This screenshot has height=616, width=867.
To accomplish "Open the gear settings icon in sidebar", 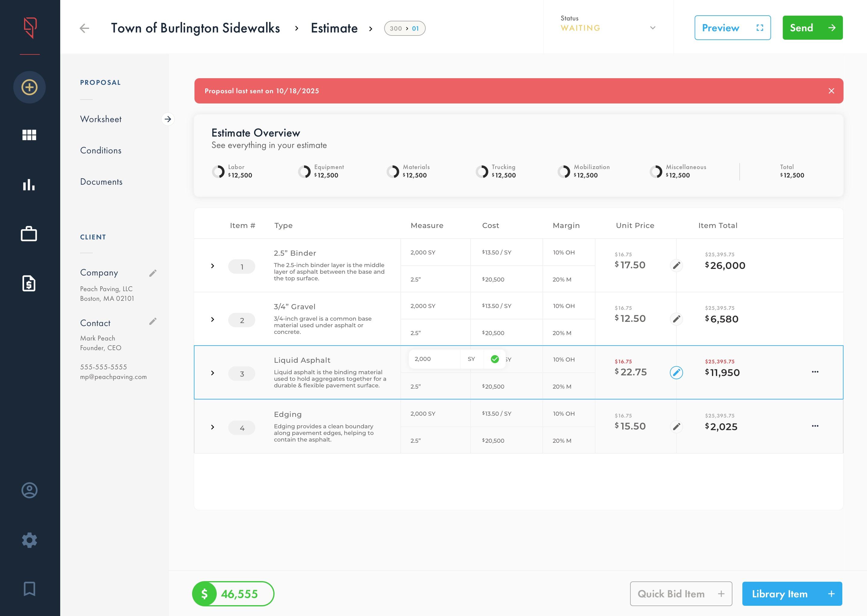I will [x=29, y=540].
